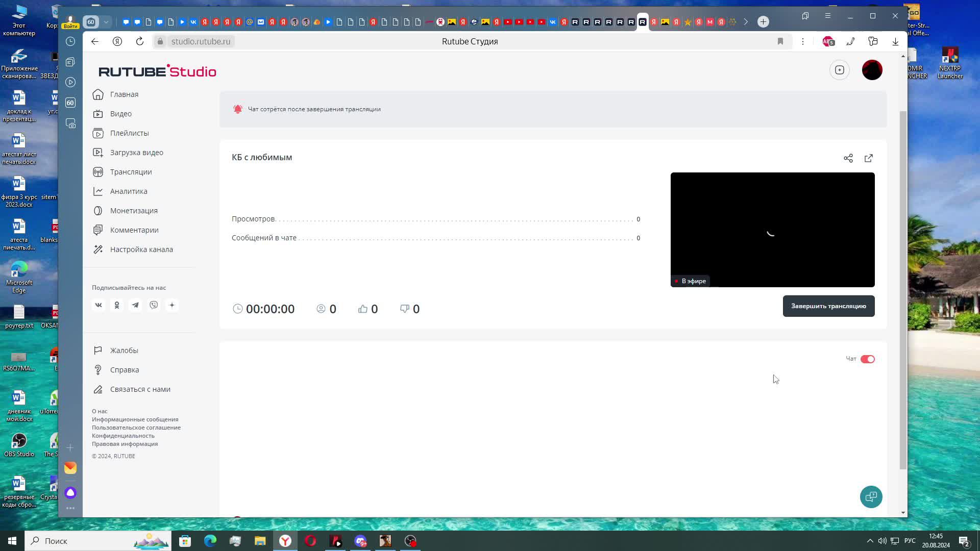The height and width of the screenshot is (551, 980).
Task: Click the Yandex home icon in toolbar
Action: 117,41
